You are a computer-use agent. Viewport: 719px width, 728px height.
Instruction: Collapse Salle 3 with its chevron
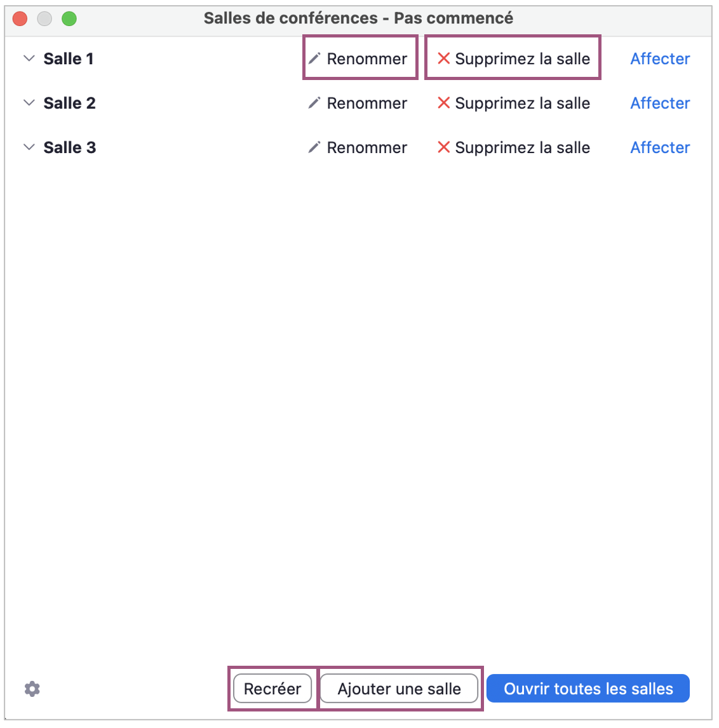[29, 147]
